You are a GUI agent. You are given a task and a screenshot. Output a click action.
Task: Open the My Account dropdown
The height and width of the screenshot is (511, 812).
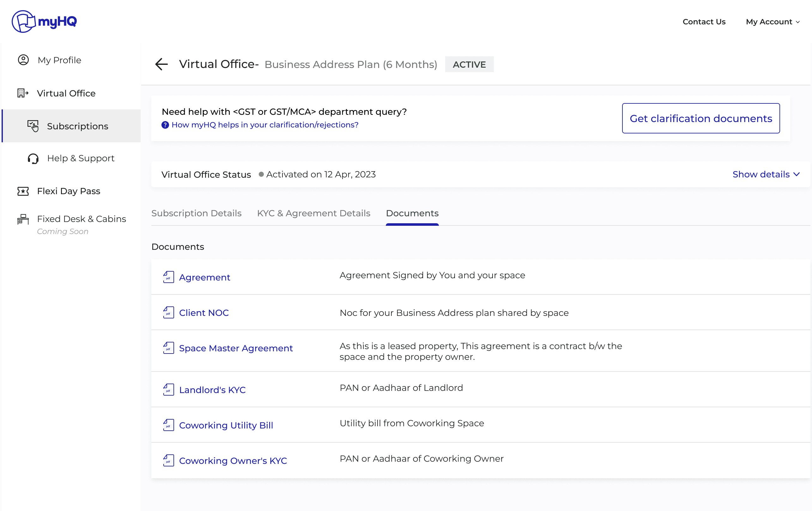point(772,22)
